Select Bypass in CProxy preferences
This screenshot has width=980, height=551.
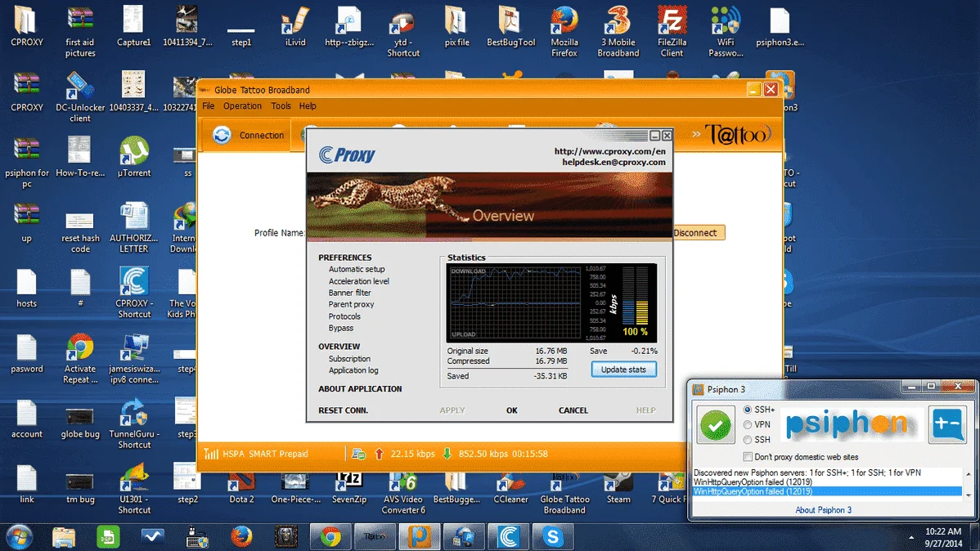pyautogui.click(x=340, y=328)
